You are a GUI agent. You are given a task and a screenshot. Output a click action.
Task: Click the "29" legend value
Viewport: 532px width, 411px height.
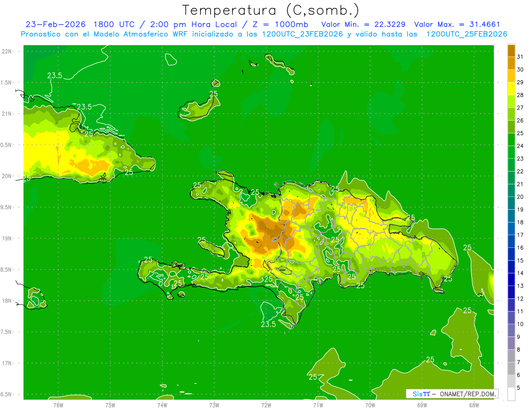click(x=520, y=82)
